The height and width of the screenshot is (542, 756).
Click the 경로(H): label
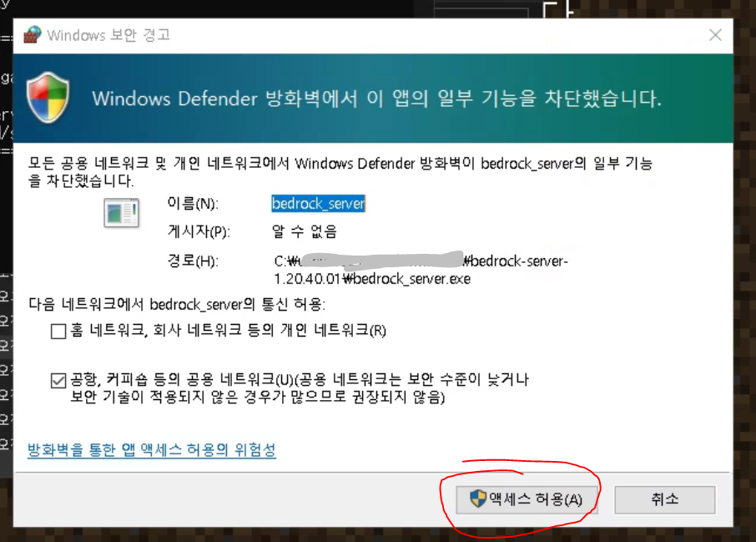(193, 261)
